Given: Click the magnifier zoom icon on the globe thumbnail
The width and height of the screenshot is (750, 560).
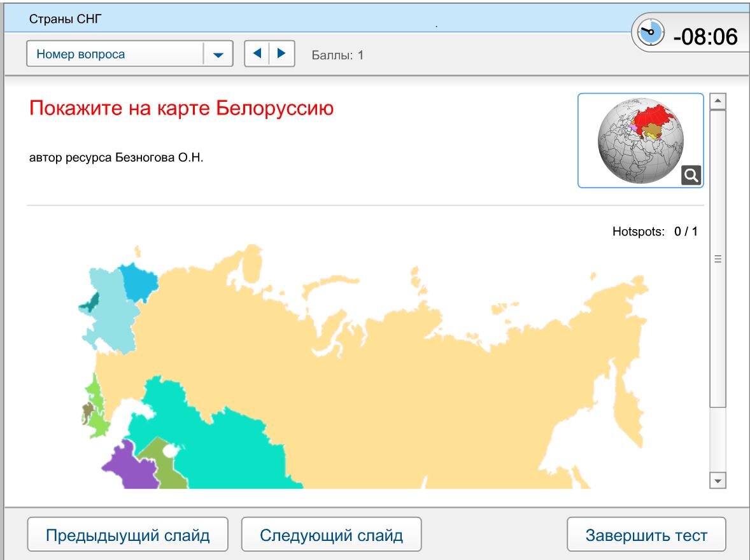Looking at the screenshot, I should point(691,176).
